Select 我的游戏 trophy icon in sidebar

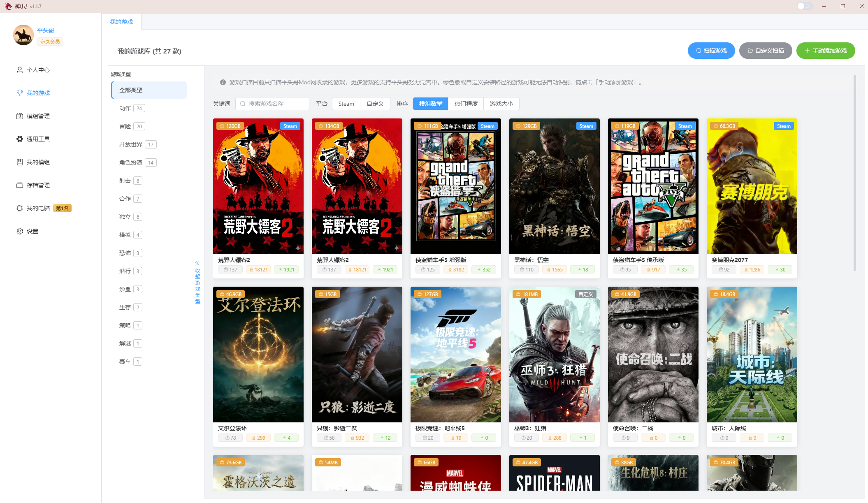tap(19, 93)
